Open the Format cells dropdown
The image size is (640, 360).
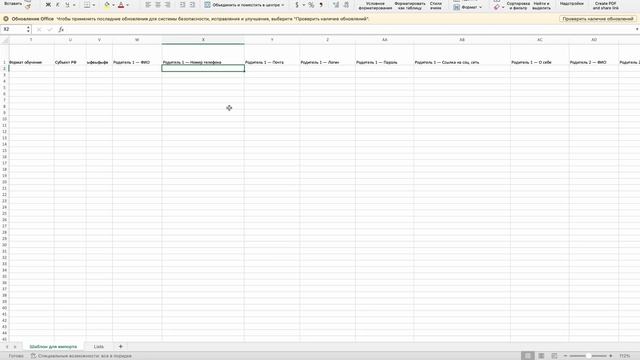tap(467, 7)
